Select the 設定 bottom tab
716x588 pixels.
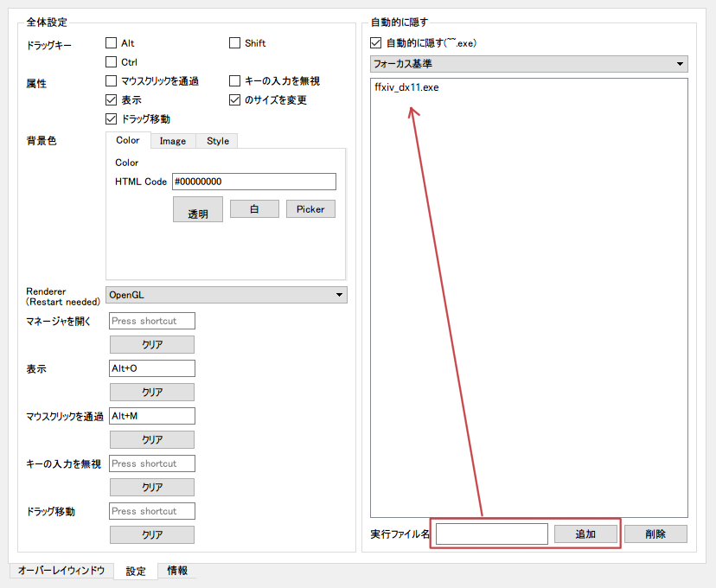(x=136, y=571)
